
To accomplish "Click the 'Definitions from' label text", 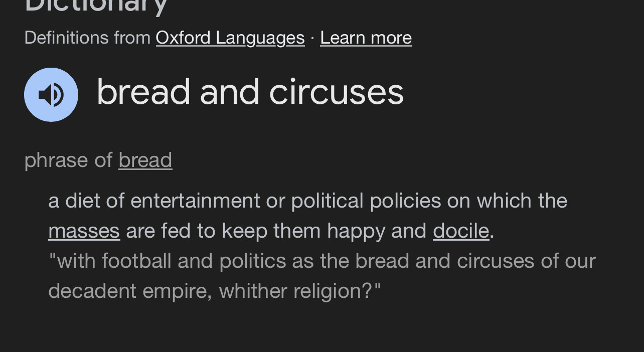I will coord(87,38).
